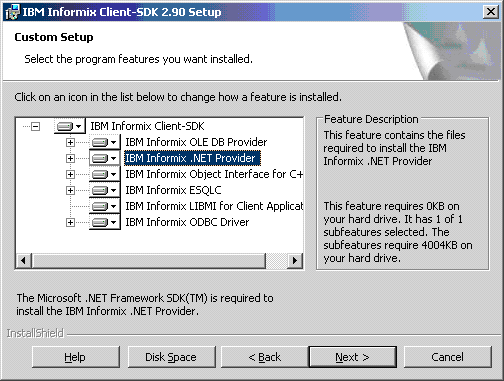Open the .NET Provider feature install dropdown
Image resolution: width=504 pixels, height=381 pixels.
[x=104, y=158]
